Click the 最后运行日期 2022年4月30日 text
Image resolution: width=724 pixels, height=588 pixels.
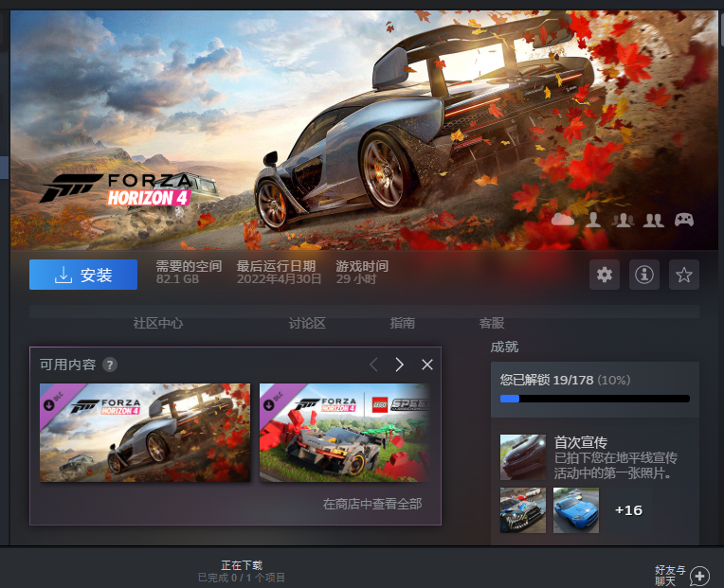pyautogui.click(x=279, y=272)
